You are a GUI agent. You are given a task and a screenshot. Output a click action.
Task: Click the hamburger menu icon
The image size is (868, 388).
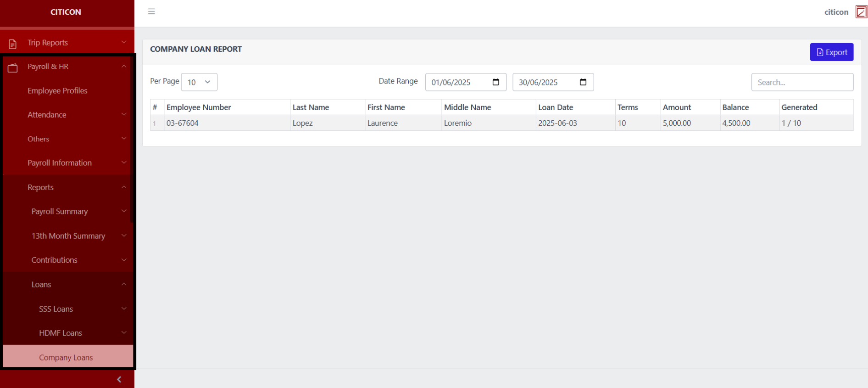pos(151,11)
